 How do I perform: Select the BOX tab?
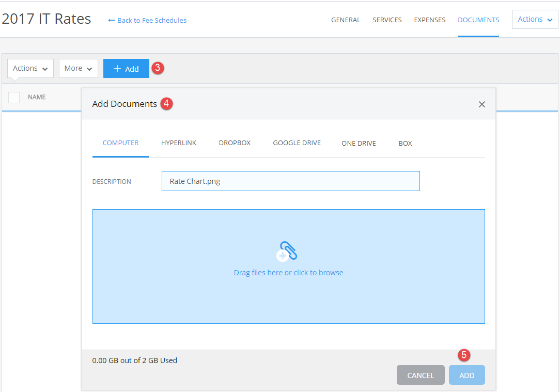tap(406, 143)
